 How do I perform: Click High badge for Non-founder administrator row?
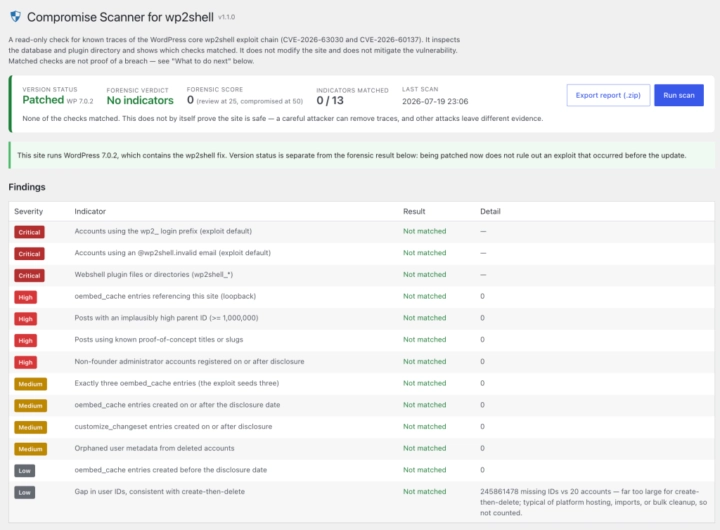[x=25, y=362]
